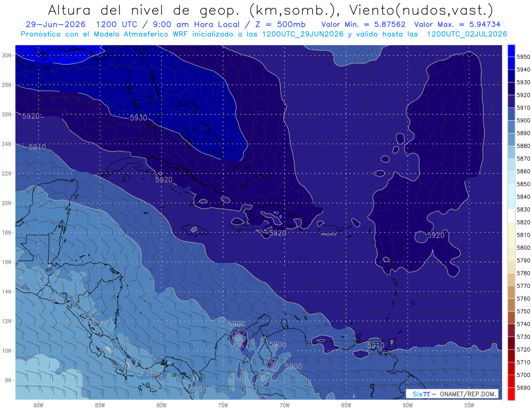Screen dimensions: 532x411
Task: Click the colorbar swatch between 5920 and 5930
Action: coord(511,88)
